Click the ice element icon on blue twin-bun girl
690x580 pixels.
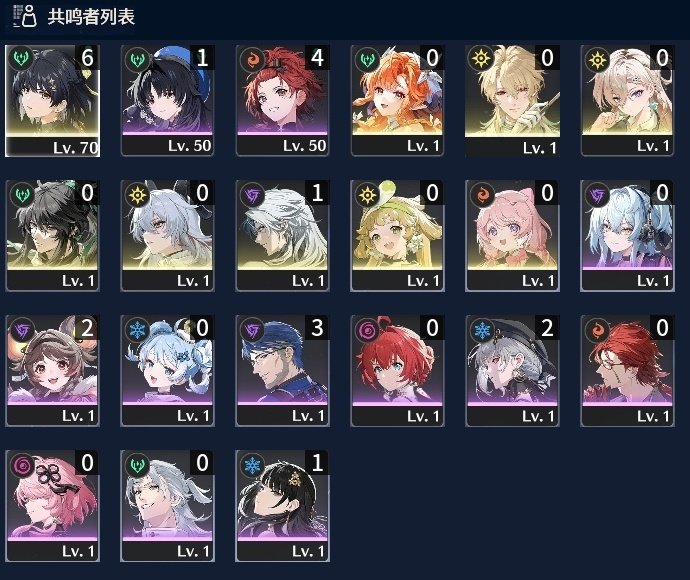pyautogui.click(x=137, y=330)
